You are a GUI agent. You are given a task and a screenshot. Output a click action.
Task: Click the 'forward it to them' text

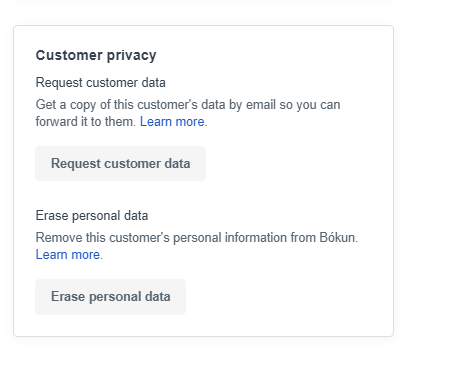point(85,122)
